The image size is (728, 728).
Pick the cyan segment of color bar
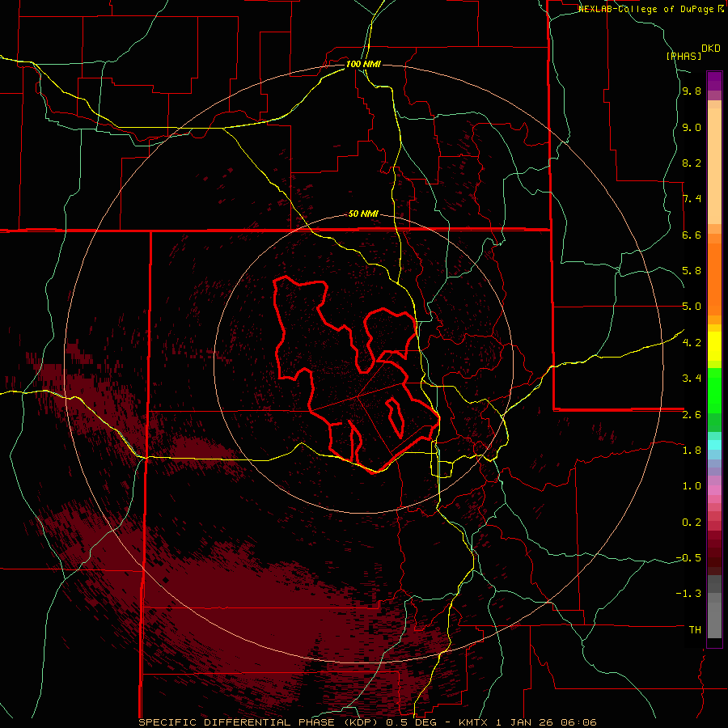714,445
